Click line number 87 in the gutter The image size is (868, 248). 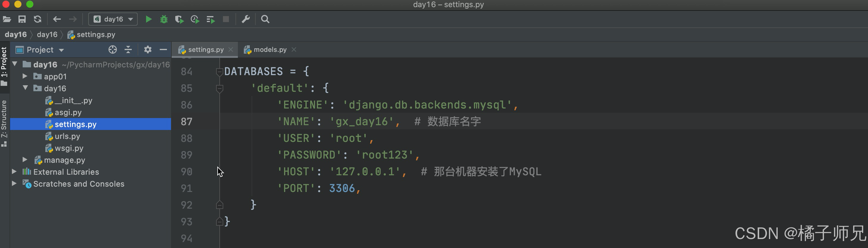click(x=186, y=122)
